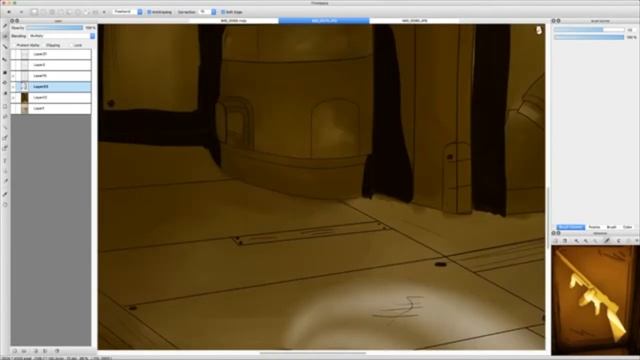
Task: Close the Layer panel with round button
Action: pos(12,20)
